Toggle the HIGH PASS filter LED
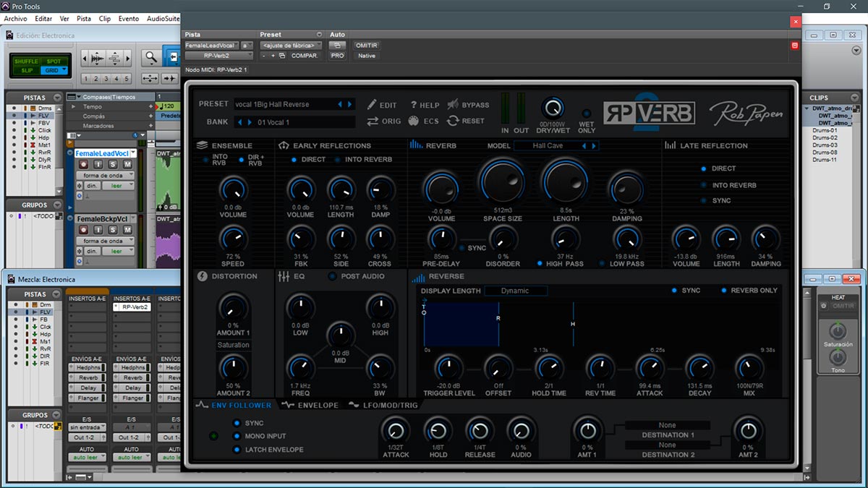 click(x=540, y=264)
